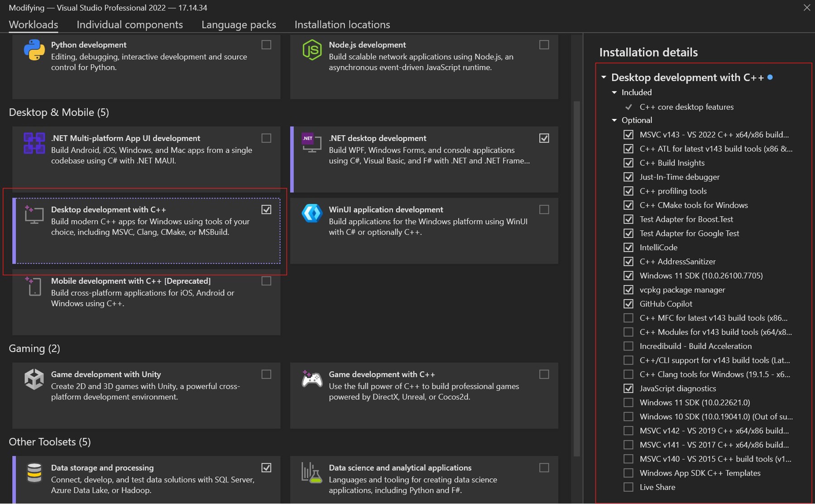Screen dimensions: 815x504
Task: Uncheck the vcpkg package manager option
Action: [x=628, y=290]
